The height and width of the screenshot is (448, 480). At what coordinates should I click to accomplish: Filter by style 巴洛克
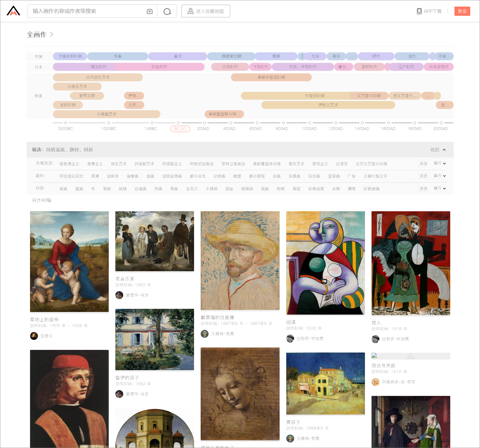pos(342,164)
